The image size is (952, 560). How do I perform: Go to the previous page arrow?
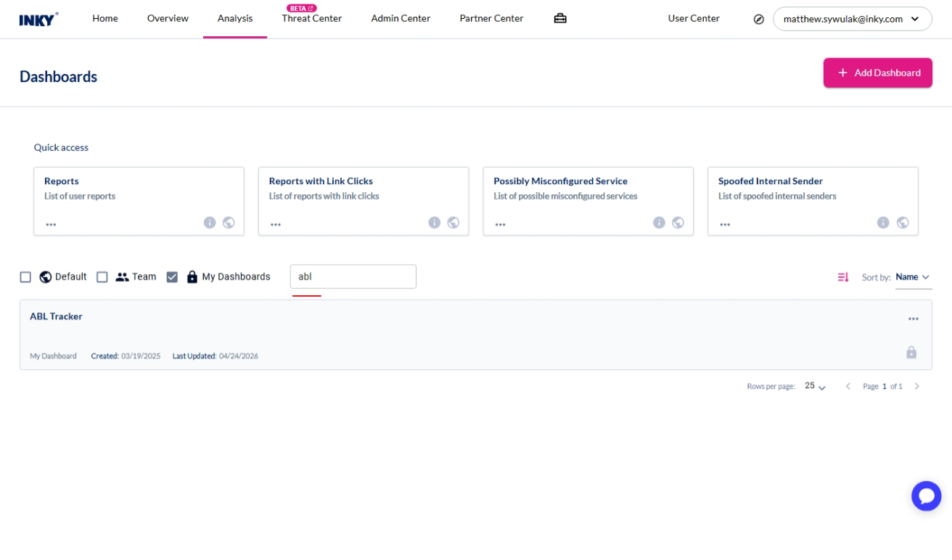point(848,387)
